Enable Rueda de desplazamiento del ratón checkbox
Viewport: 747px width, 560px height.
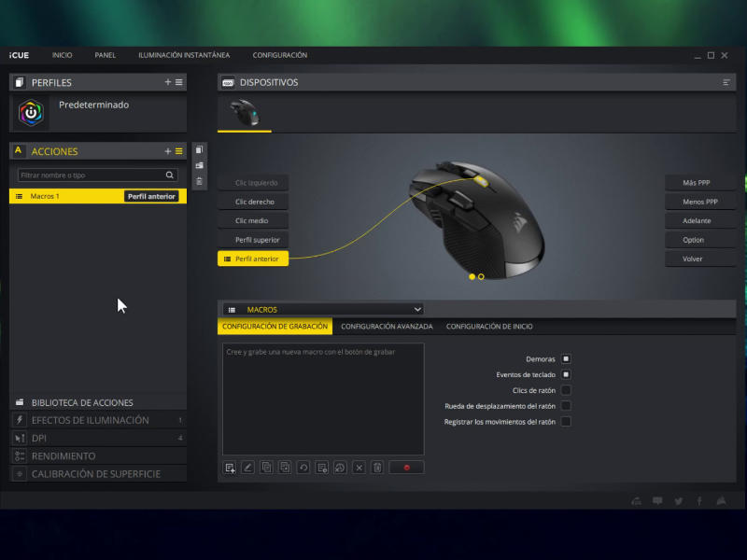point(566,406)
